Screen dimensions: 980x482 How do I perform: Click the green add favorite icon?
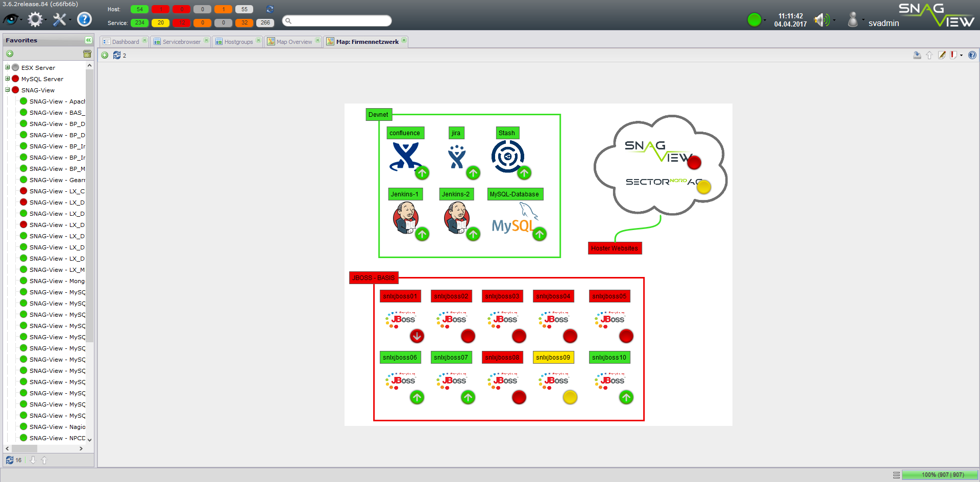pyautogui.click(x=10, y=54)
